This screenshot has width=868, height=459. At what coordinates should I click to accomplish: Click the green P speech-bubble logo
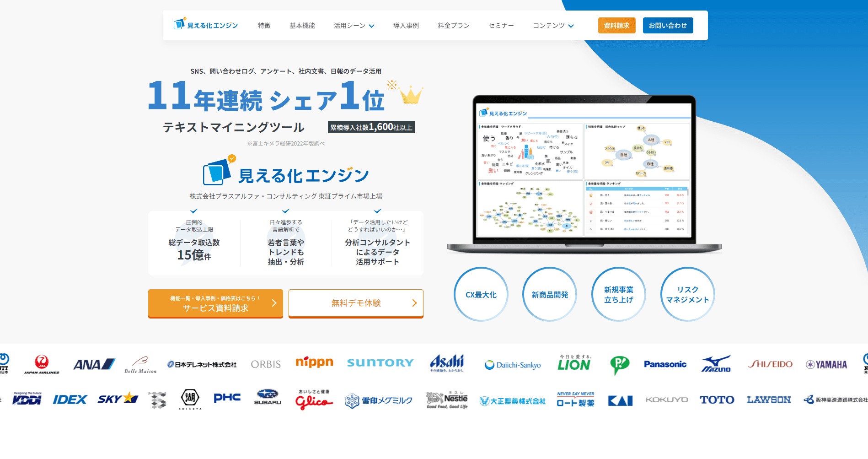pyautogui.click(x=619, y=365)
